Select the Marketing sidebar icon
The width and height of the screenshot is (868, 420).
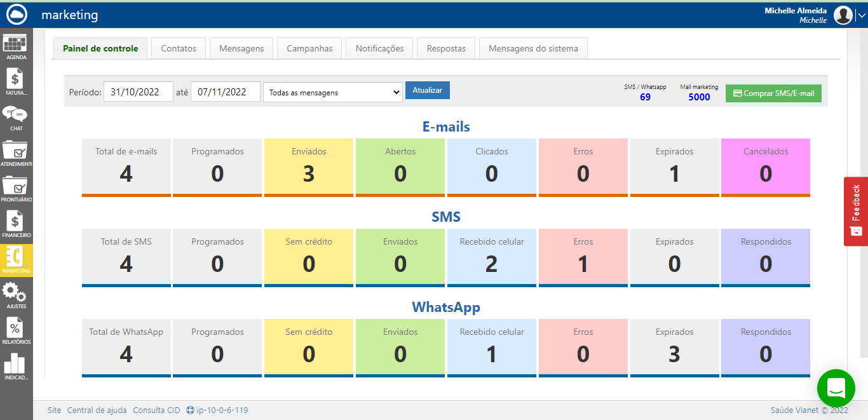tap(16, 260)
